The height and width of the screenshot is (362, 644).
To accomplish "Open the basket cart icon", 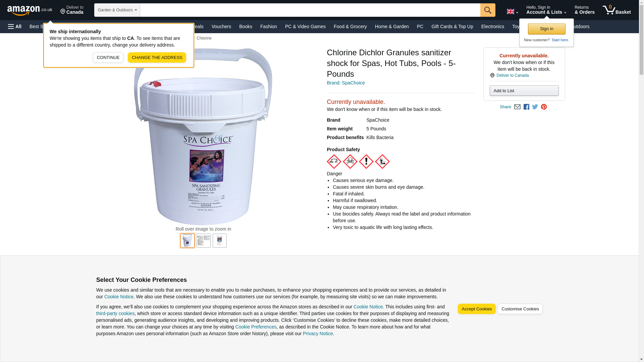I will tap(616, 10).
